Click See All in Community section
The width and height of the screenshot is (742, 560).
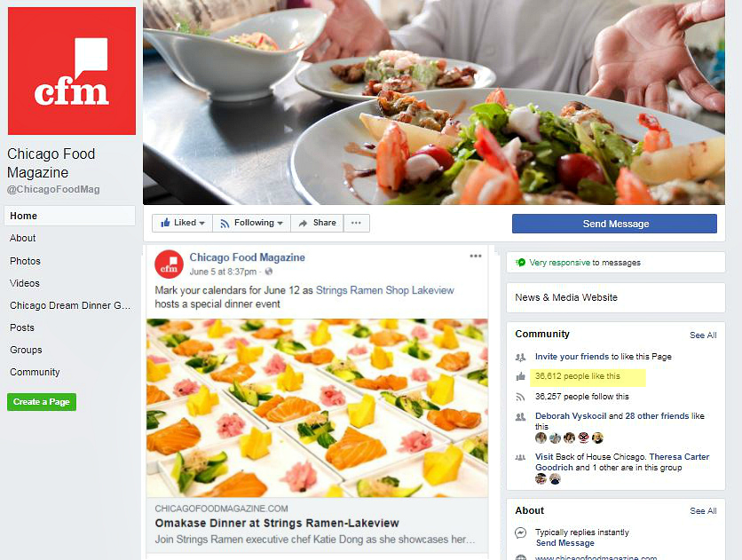(x=703, y=335)
